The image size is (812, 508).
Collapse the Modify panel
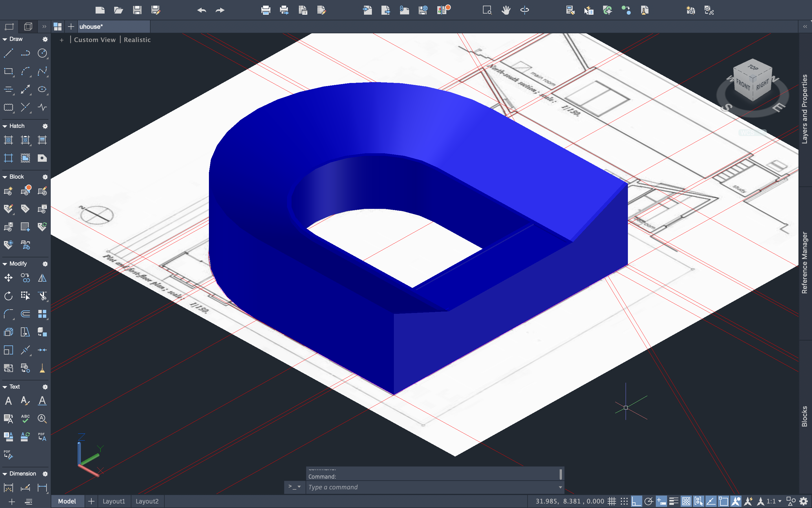pyautogui.click(x=5, y=264)
